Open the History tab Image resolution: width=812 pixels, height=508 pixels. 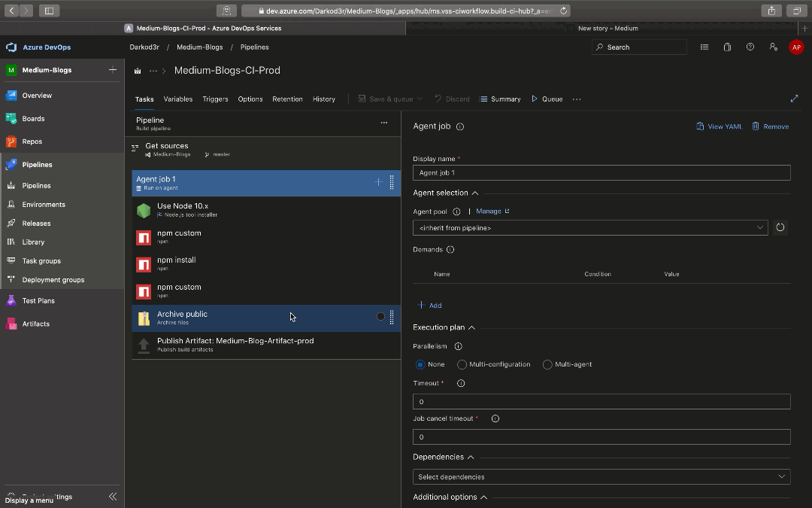[324, 99]
